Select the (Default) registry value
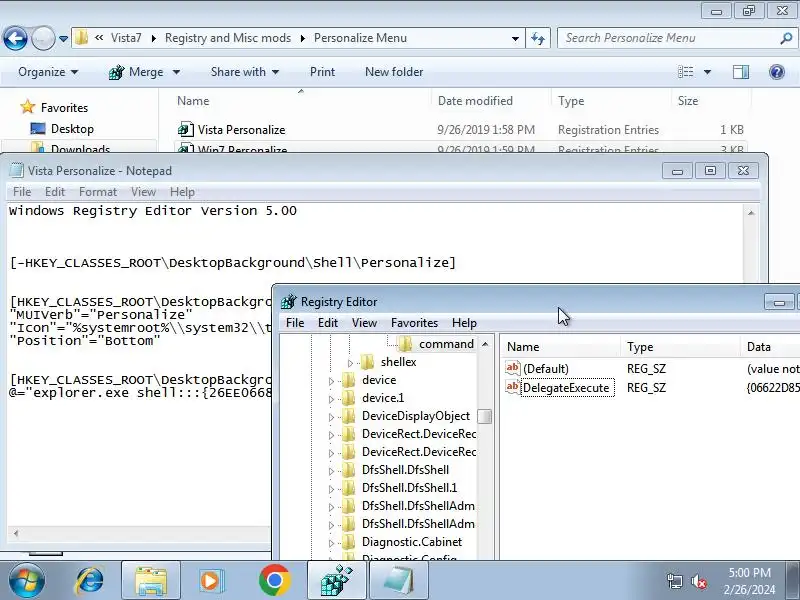 [x=545, y=368]
